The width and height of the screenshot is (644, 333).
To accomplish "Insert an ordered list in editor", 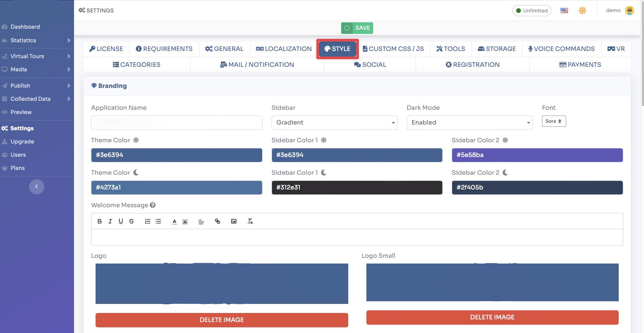I will click(x=148, y=221).
